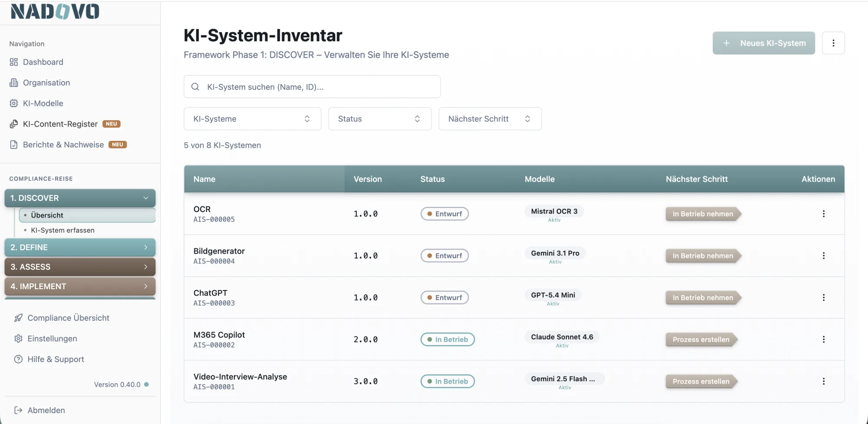Click the Gemini 3.1 Pro model chip
Image resolution: width=868 pixels, height=424 pixels.
tap(555, 253)
